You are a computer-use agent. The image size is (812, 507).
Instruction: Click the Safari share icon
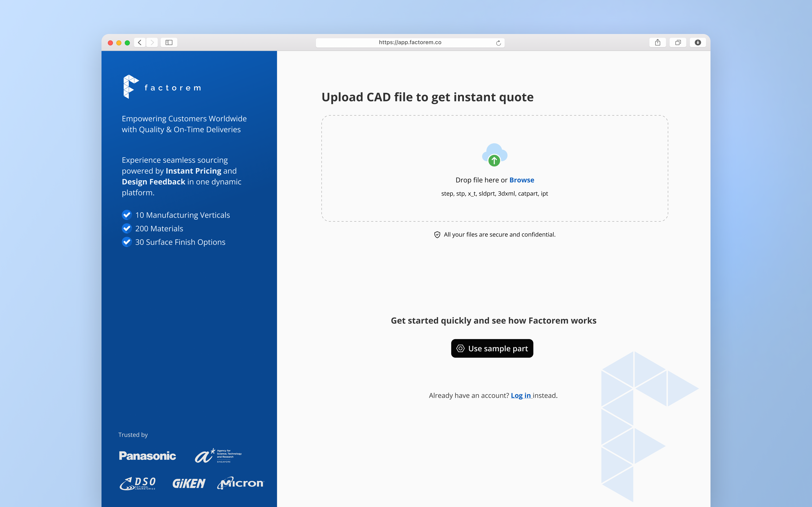[657, 43]
